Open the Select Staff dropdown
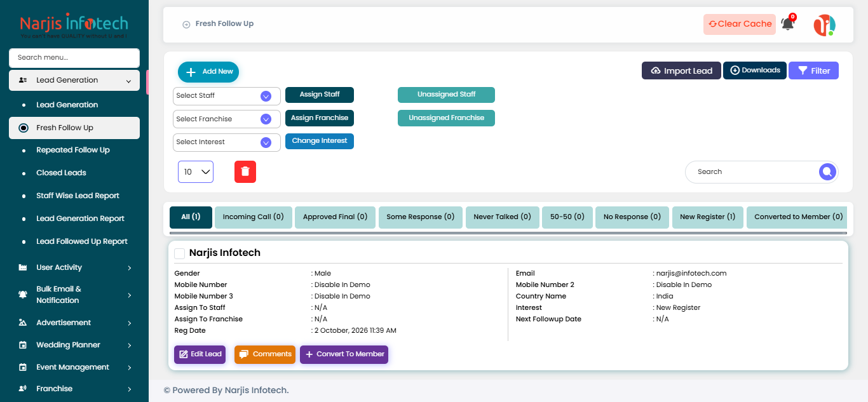868x402 pixels. [x=227, y=96]
